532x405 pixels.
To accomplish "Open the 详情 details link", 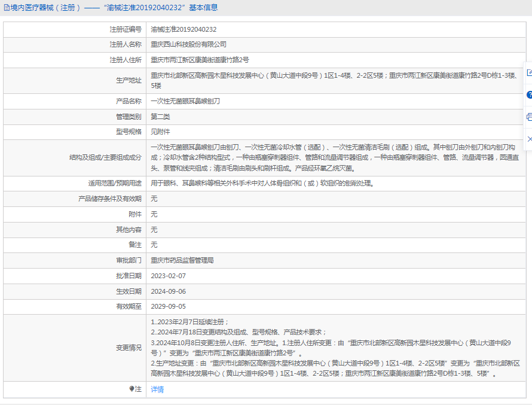I will 157,389.
